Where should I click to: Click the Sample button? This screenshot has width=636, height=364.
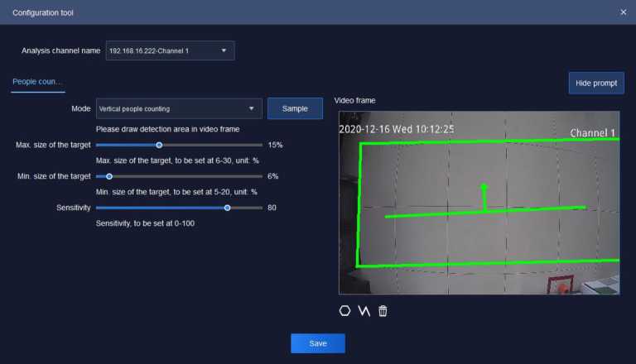point(295,108)
